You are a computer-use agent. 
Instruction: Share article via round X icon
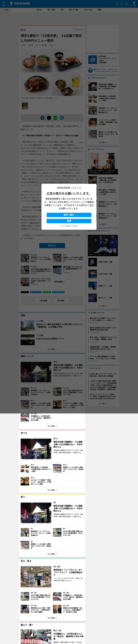pyautogui.click(x=49, y=118)
